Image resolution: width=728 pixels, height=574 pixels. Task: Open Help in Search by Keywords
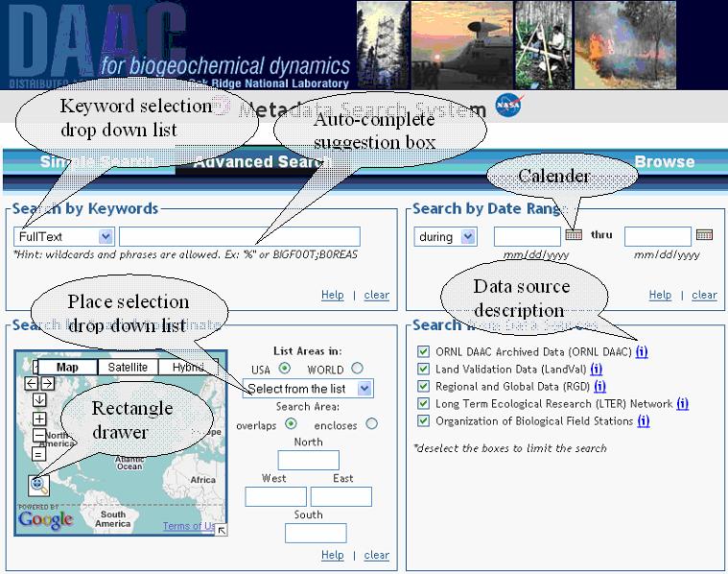[x=333, y=295]
